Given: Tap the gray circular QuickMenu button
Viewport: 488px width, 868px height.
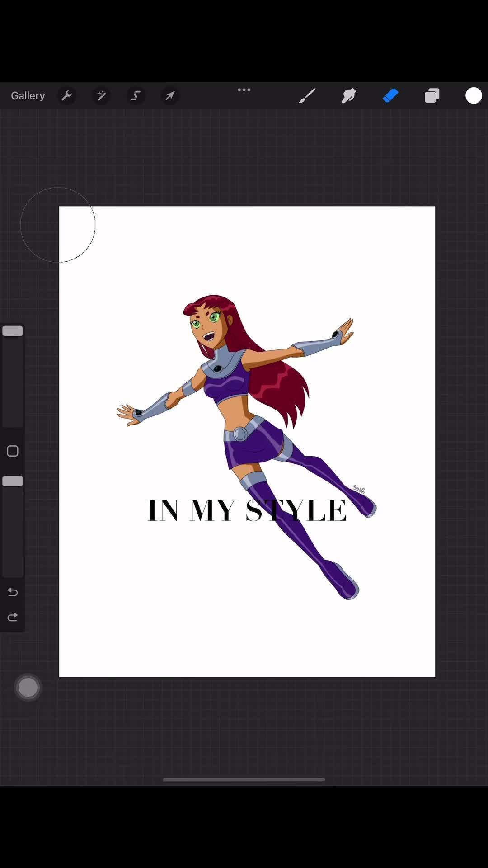Looking at the screenshot, I should pyautogui.click(x=28, y=688).
